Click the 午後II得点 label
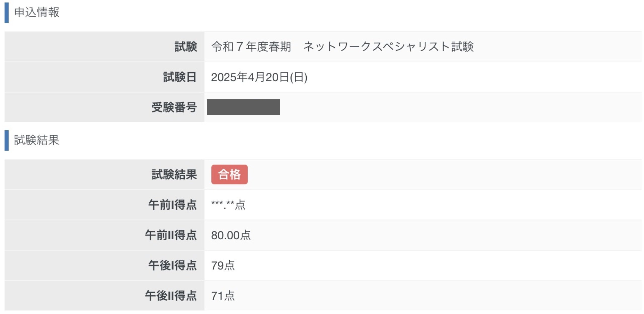This screenshot has height=314, width=644. point(171,296)
